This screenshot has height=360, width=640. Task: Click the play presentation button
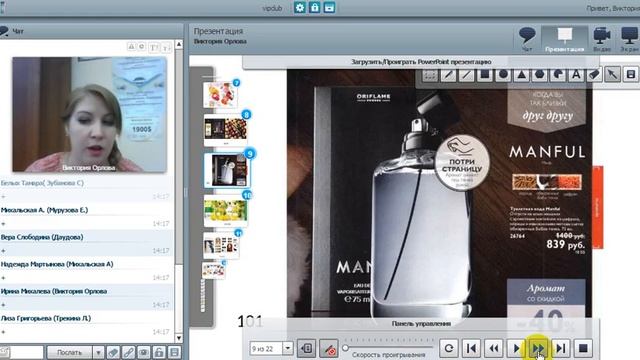pos(516,348)
